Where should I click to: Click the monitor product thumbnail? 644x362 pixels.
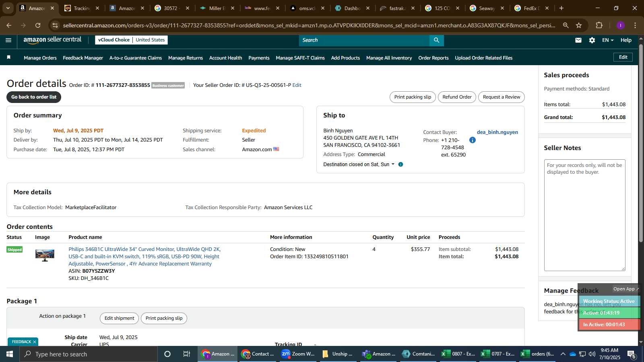[x=45, y=255]
